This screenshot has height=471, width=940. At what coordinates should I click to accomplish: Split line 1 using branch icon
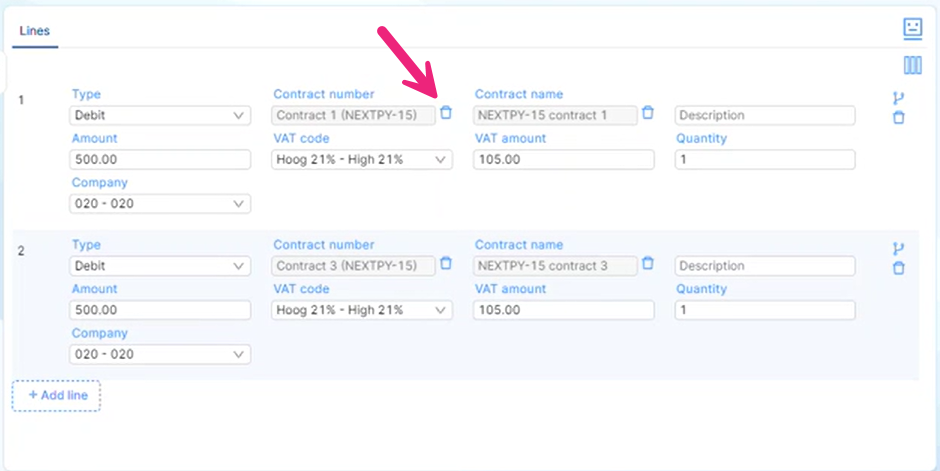click(x=898, y=98)
